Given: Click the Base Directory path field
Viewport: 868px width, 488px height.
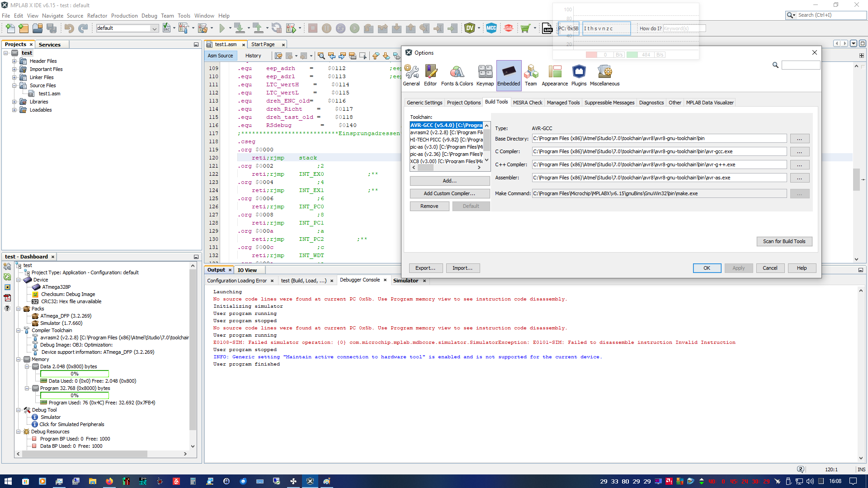Looking at the screenshot, I should coord(659,138).
